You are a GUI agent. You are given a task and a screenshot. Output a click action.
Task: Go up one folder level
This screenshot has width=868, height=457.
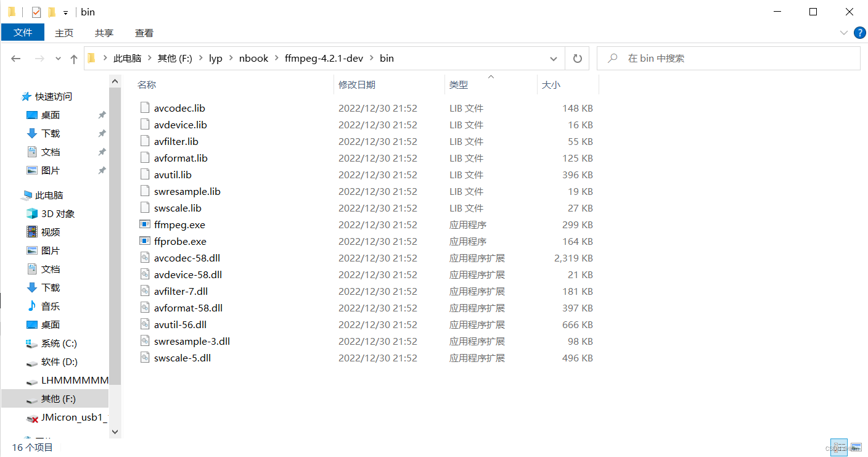[74, 59]
